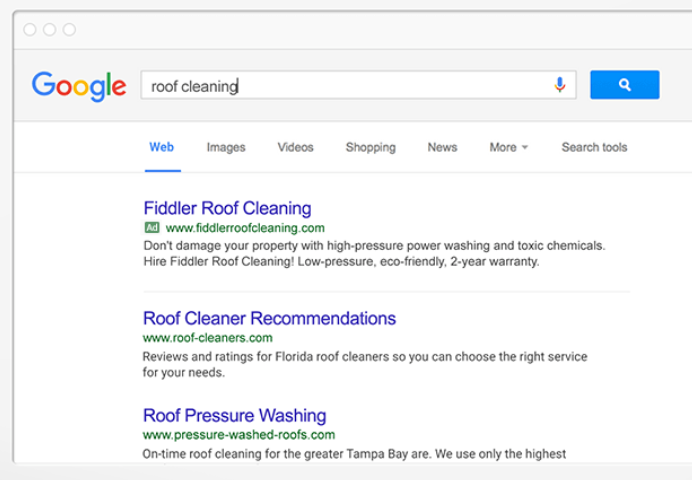Click the second gray window circle button

click(x=49, y=30)
